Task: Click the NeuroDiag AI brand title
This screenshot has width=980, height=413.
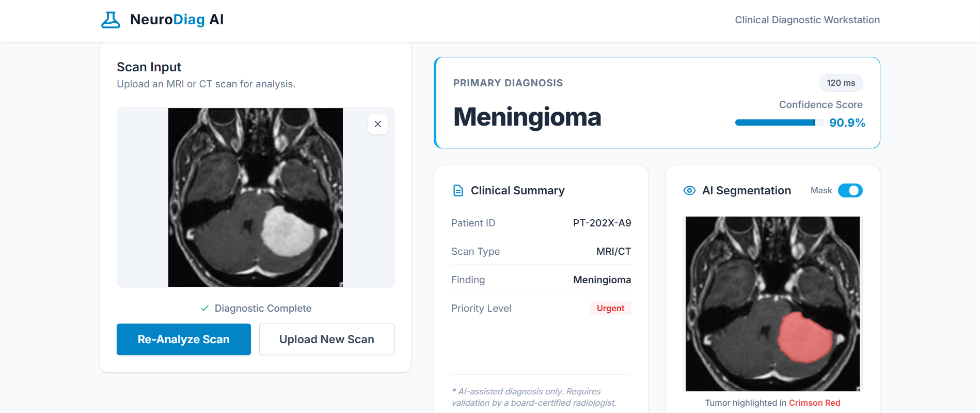Action: click(177, 20)
